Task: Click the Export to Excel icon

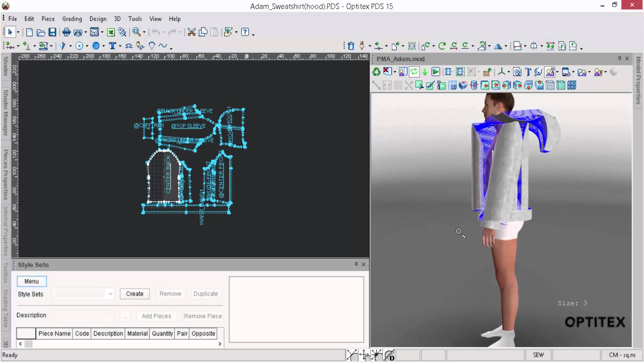Action: coord(111,32)
